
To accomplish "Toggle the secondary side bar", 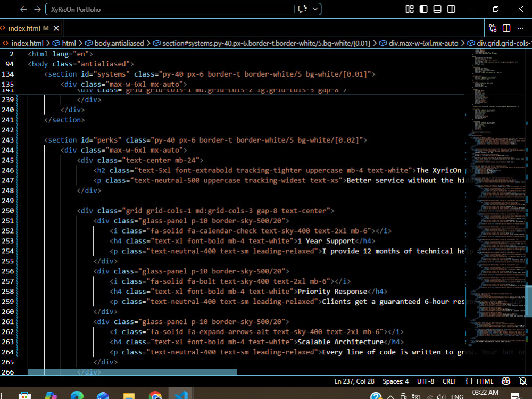I will [451, 9].
